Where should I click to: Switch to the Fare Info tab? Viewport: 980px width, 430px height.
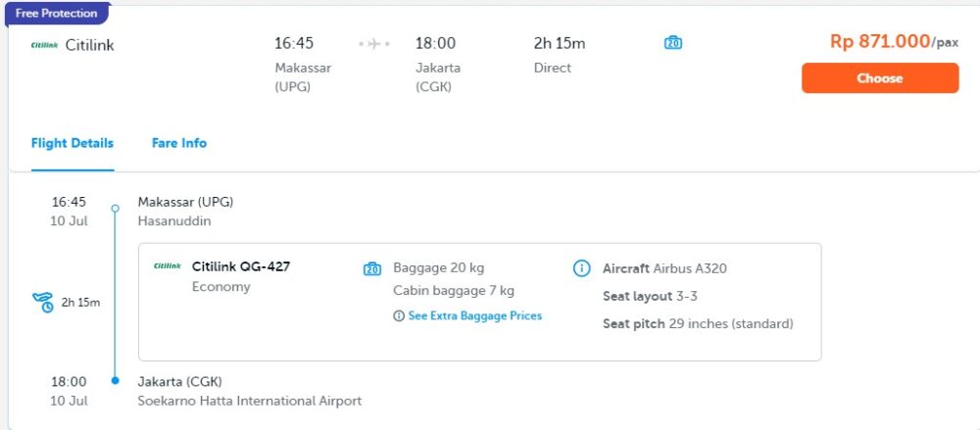179,143
